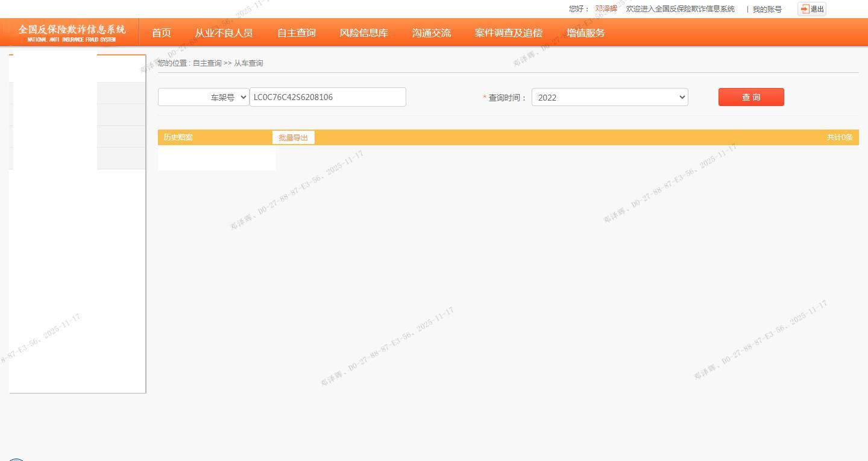Select 自主查询 in the top navigation

[x=296, y=33]
